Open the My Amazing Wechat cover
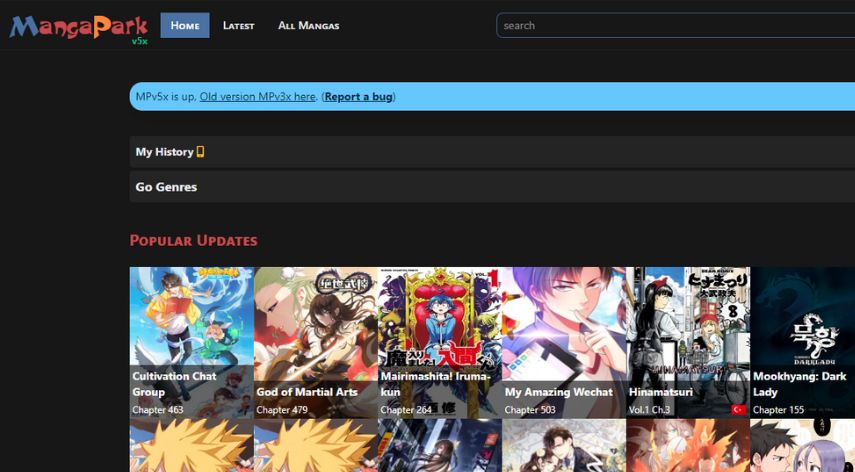Viewport: 855px width, 472px height. (x=564, y=342)
